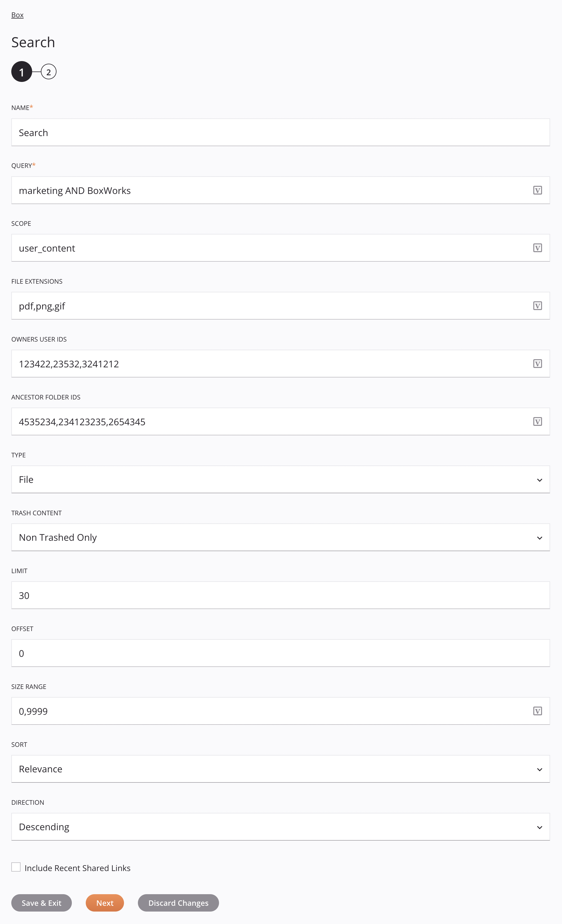This screenshot has height=924, width=562.
Task: Click step 2 indicator in progress stepper
Action: [x=48, y=71]
